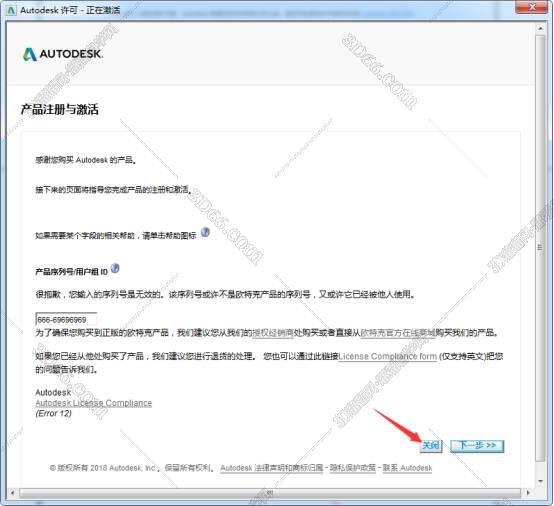Click the 关闭 (Close) button
The image size is (554, 506).
431,445
